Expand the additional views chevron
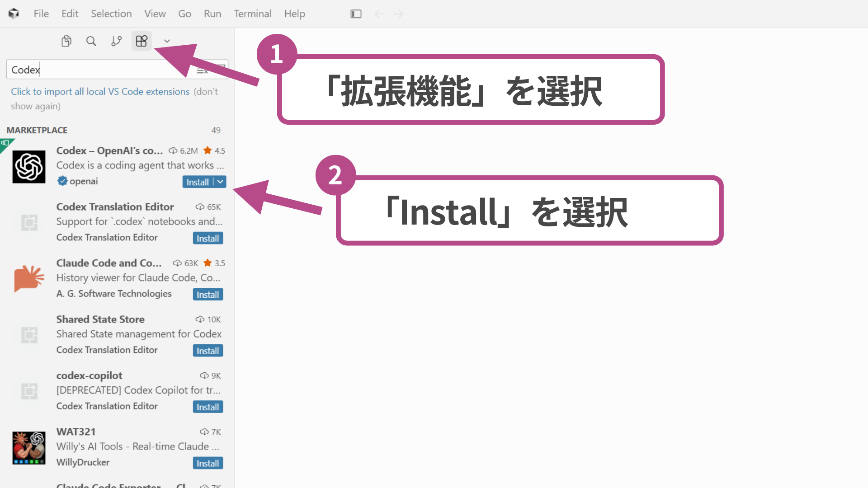The image size is (868, 488). click(167, 41)
